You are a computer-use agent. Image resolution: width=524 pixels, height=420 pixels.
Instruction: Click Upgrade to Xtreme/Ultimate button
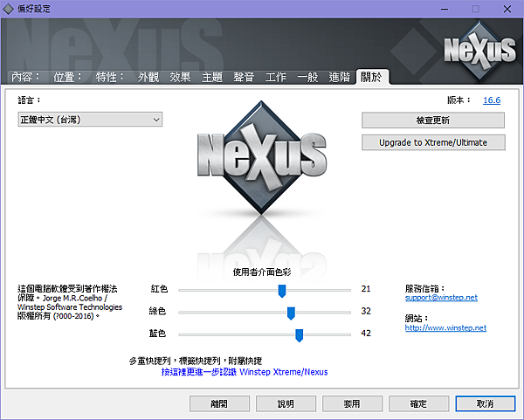pos(433,142)
